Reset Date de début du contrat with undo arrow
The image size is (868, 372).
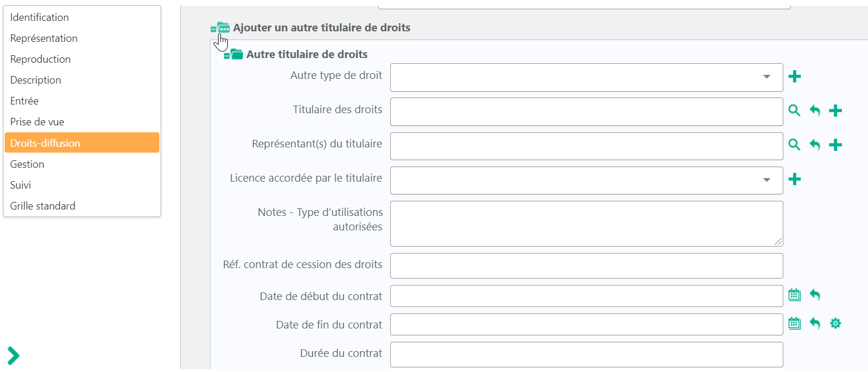[815, 295]
